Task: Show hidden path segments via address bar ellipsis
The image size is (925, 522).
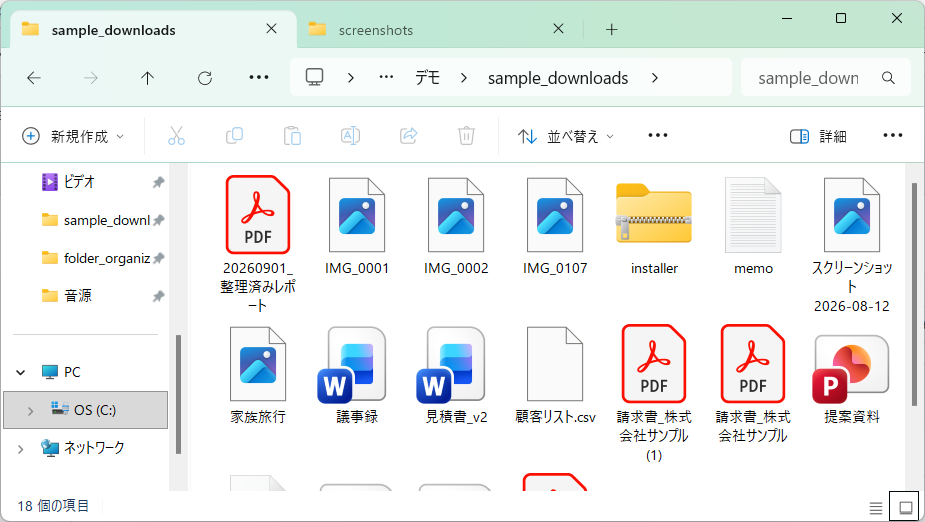Action: 386,77
